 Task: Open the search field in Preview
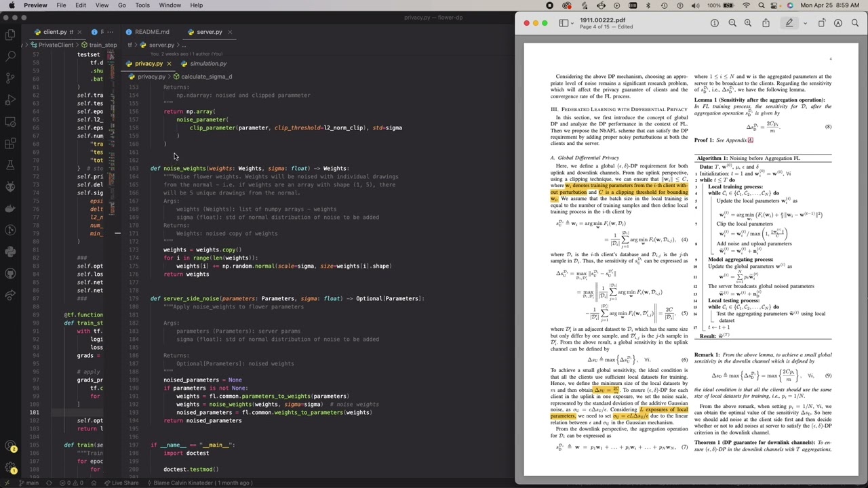click(x=854, y=23)
